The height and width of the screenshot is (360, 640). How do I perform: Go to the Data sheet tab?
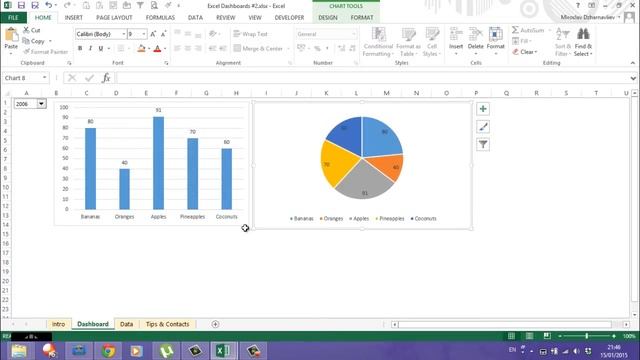coord(127,324)
